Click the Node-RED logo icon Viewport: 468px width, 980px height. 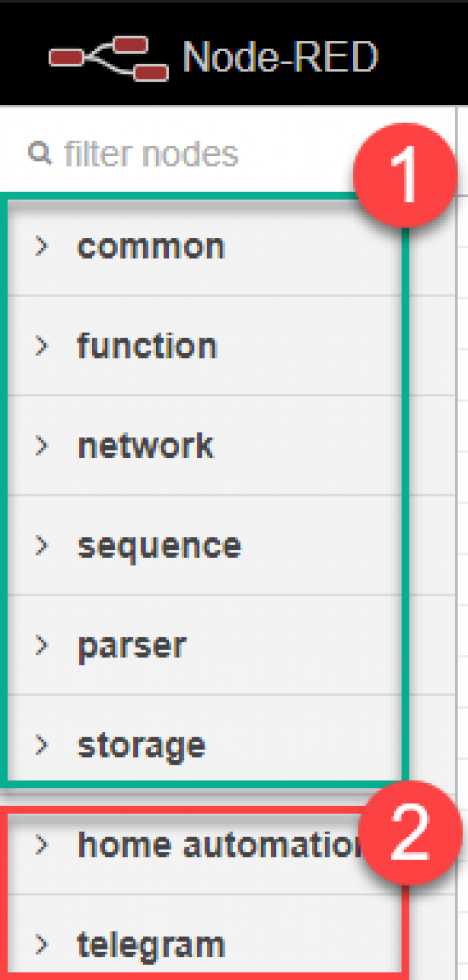click(108, 59)
